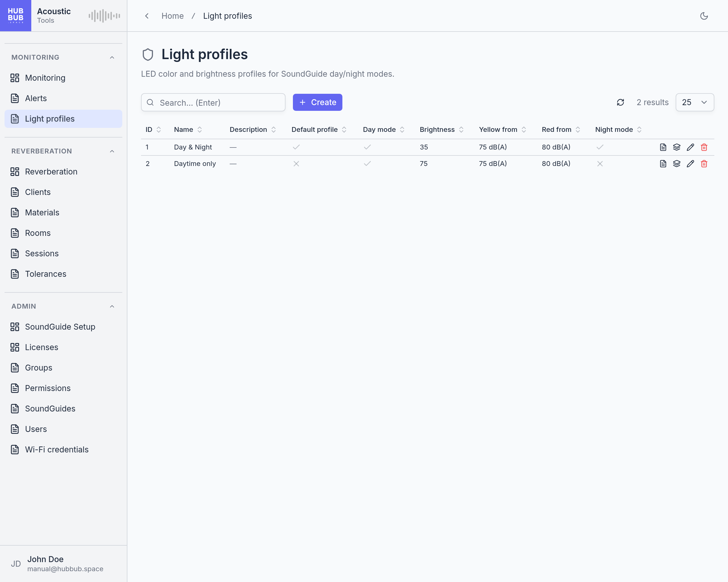Screen dimensions: 728x582
Task: Click the Daytime only name cell
Action: [195, 164]
